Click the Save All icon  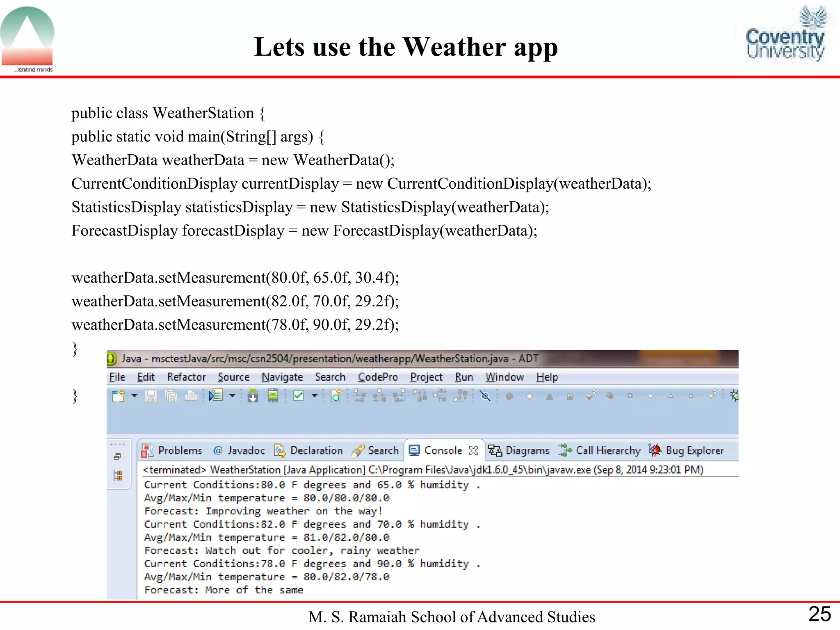click(171, 396)
